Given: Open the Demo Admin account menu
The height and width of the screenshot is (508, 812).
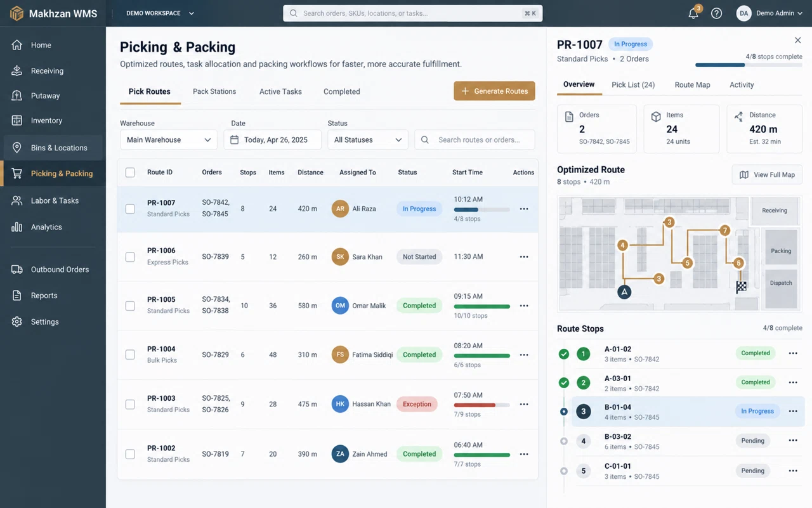Looking at the screenshot, I should pos(770,13).
